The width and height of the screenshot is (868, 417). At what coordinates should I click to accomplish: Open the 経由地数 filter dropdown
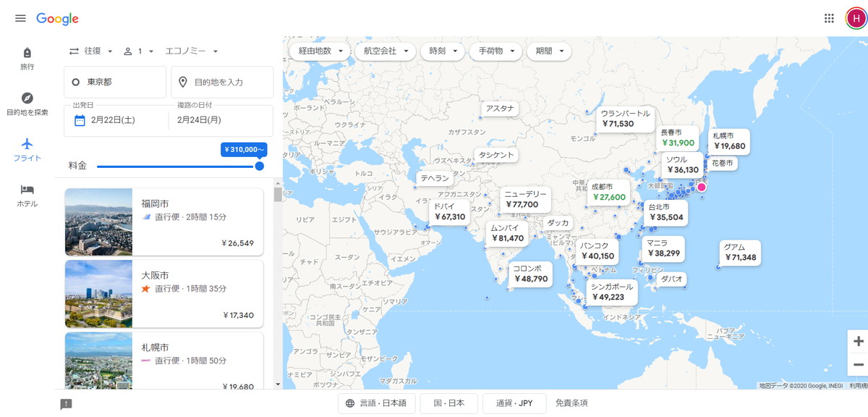(320, 51)
